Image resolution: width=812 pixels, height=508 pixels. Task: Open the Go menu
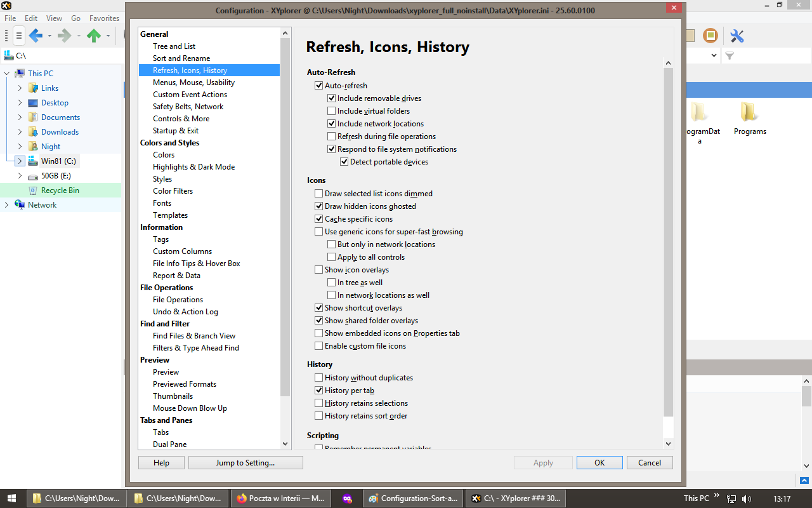pyautogui.click(x=75, y=18)
